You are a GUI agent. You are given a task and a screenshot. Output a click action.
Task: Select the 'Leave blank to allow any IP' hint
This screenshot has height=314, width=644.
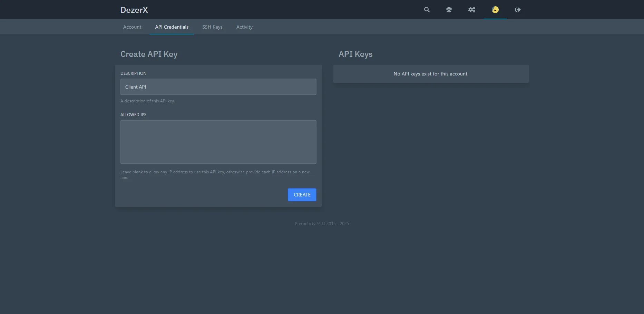click(215, 175)
